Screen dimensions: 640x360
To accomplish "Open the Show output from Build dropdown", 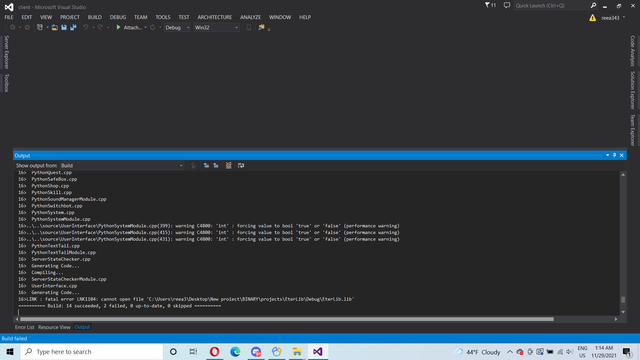I will [122, 166].
